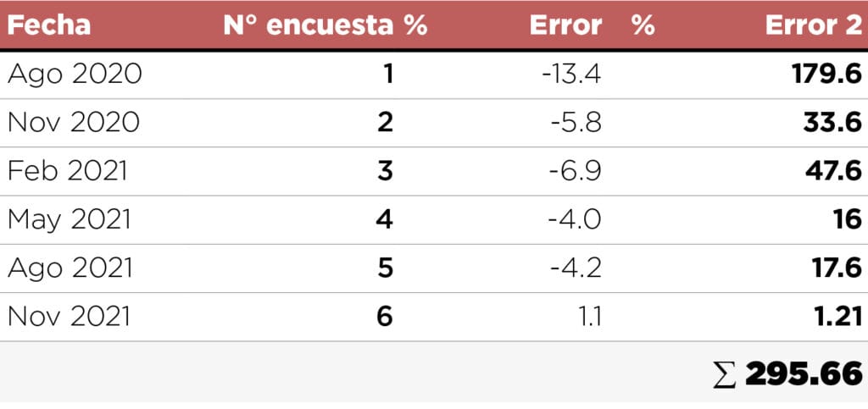Viewport: 868px width, 409px height.
Task: Select the 33.6 squared error value
Action: [x=832, y=123]
